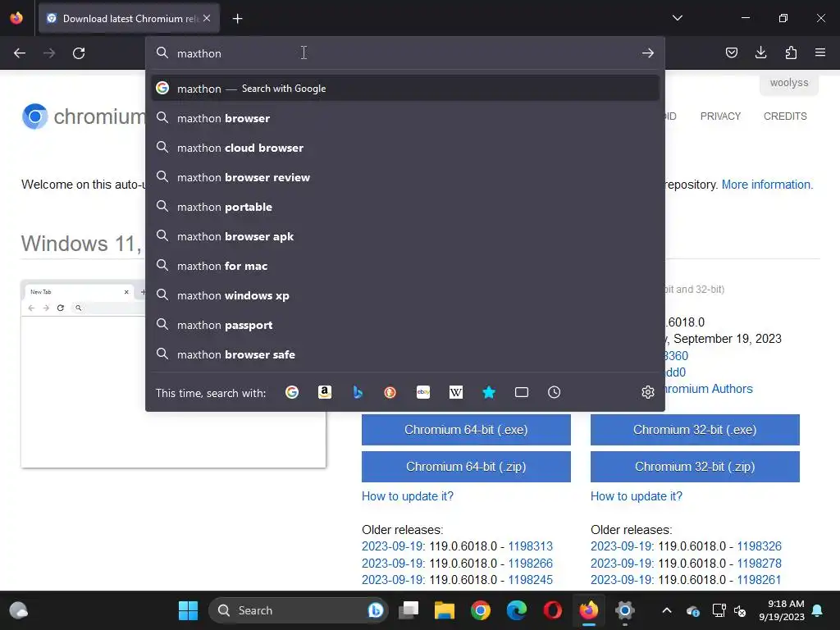Open the Firefox downloads panel

(760, 52)
